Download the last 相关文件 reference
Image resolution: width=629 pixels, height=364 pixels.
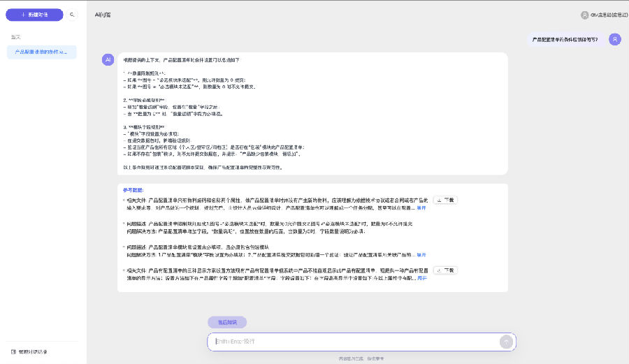pyautogui.click(x=445, y=270)
